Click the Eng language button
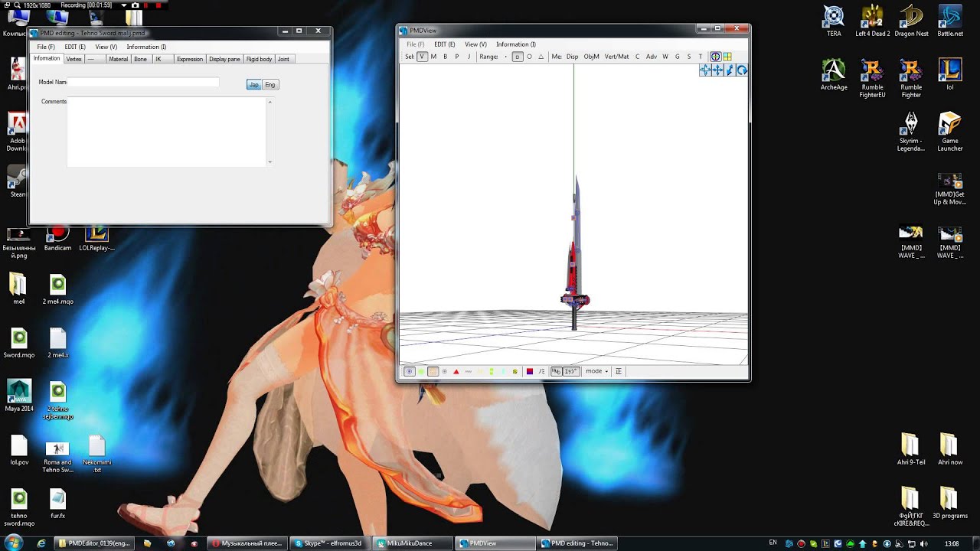This screenshot has width=980, height=551. click(x=270, y=85)
